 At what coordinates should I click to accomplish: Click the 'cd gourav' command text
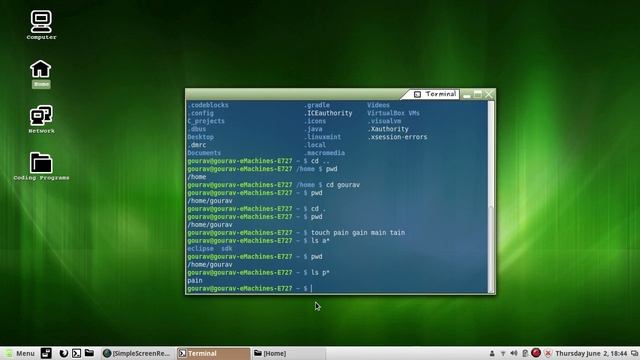click(x=343, y=185)
